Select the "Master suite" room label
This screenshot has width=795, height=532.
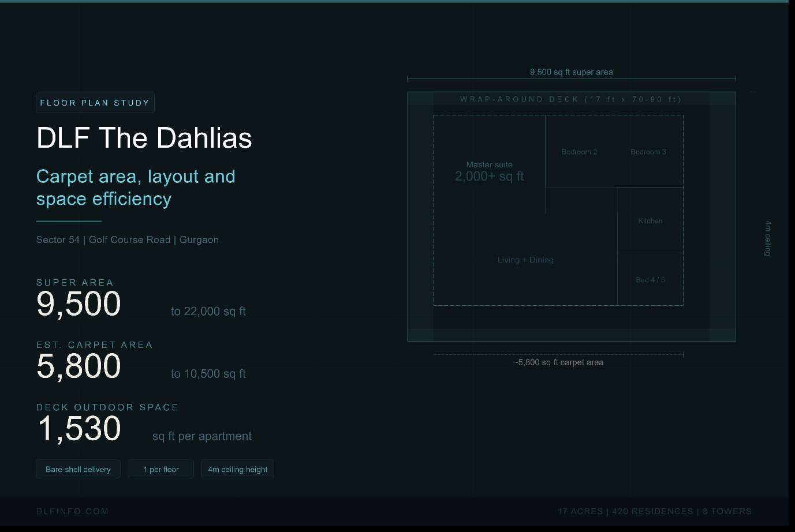click(x=490, y=164)
